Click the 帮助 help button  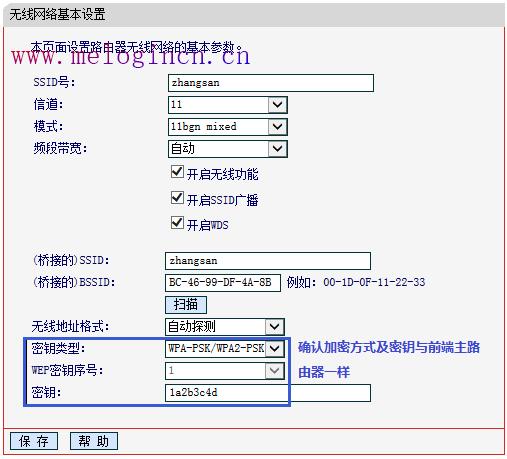pos(94,441)
